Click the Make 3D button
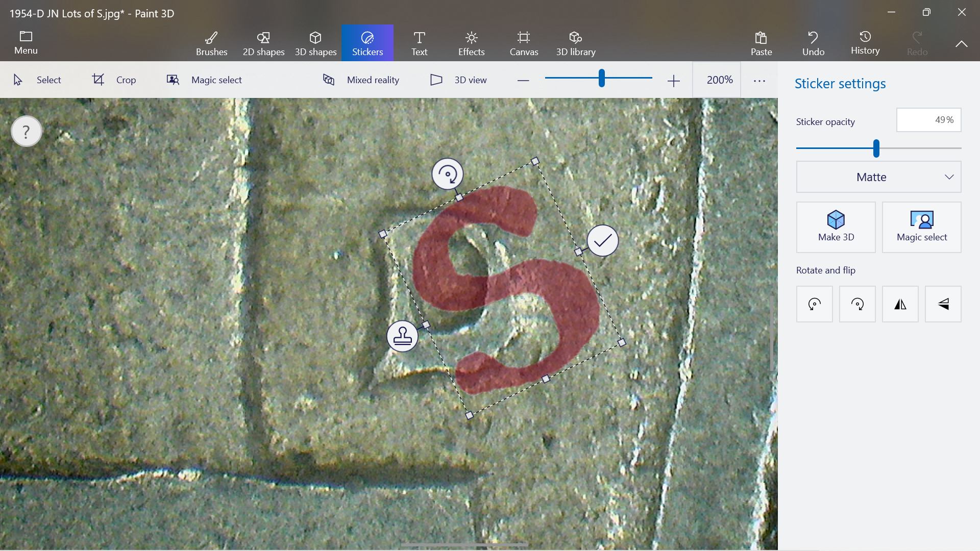 click(x=836, y=227)
